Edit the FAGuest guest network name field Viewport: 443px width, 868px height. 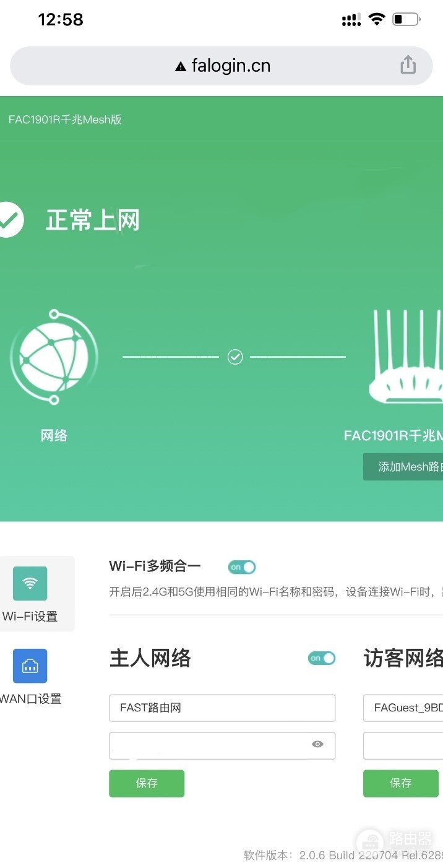[x=403, y=708]
